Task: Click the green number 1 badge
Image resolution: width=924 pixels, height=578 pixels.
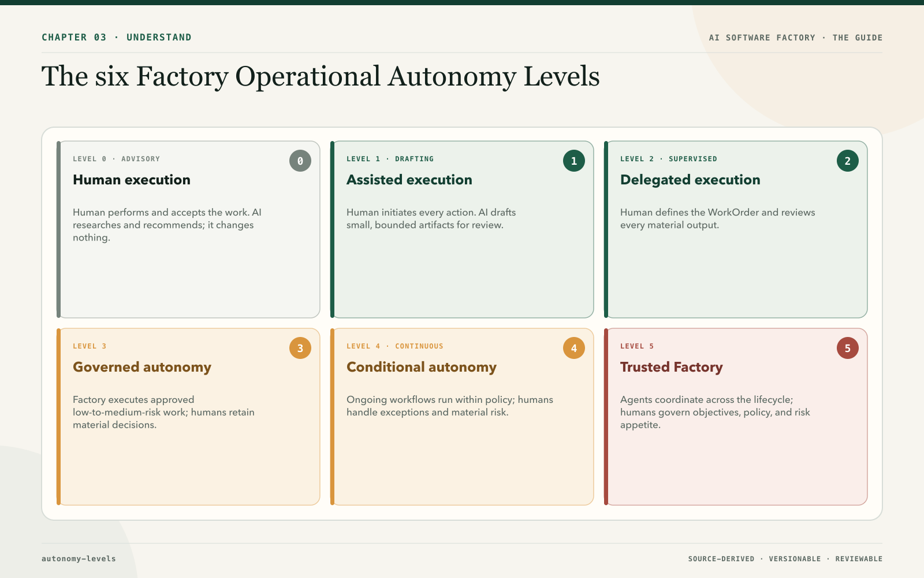Action: (x=574, y=161)
